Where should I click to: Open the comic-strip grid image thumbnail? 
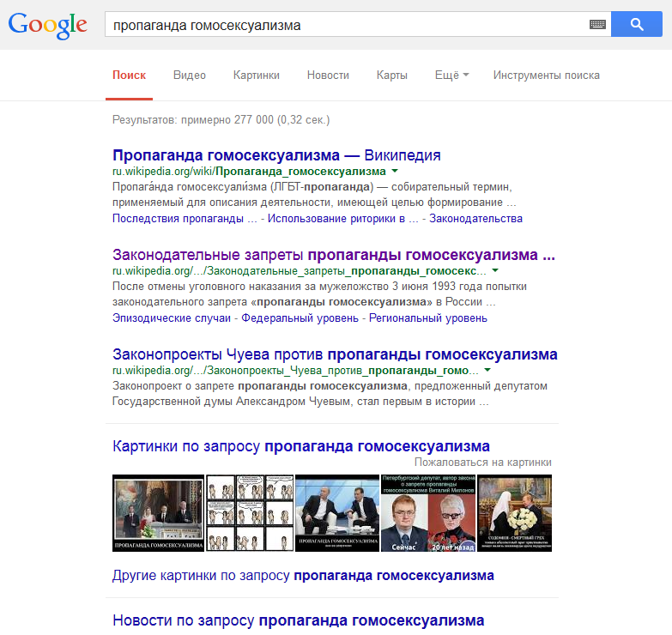250,513
